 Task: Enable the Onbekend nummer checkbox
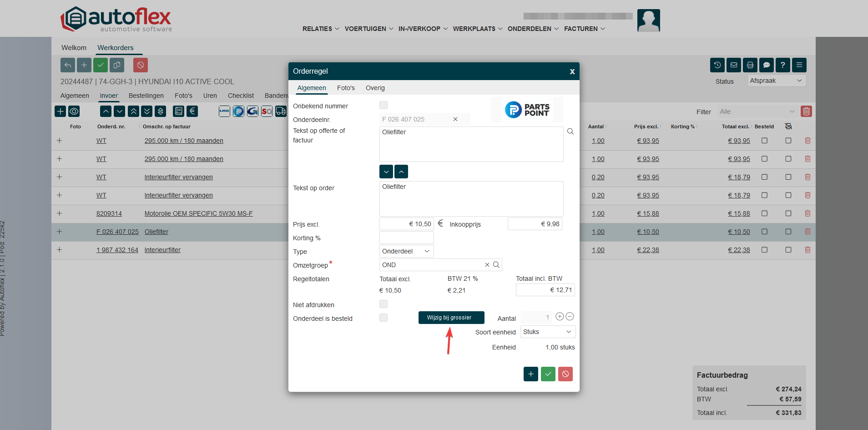tap(384, 106)
